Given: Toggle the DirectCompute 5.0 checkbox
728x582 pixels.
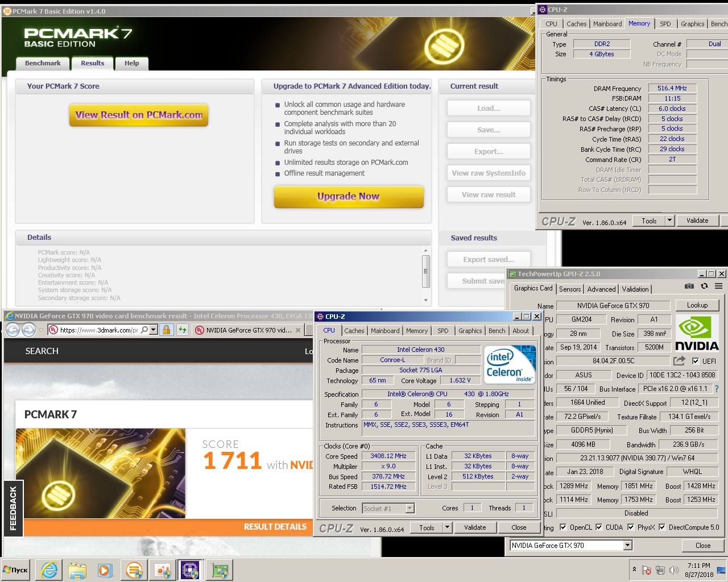Looking at the screenshot, I should coord(662,527).
